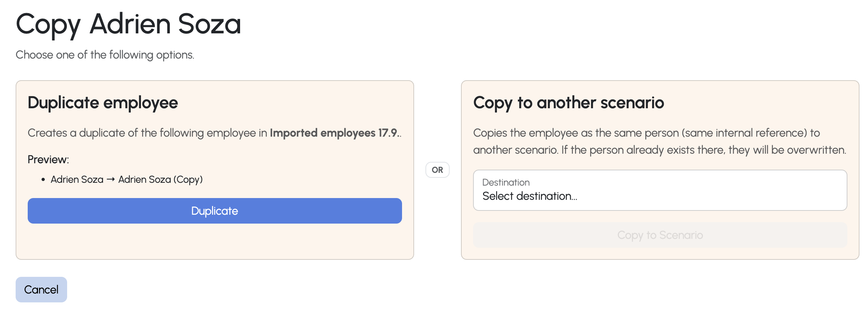Click "Adrien Soza (Copy)" in the preview
Image resolution: width=868 pixels, height=318 pixels.
pos(161,180)
